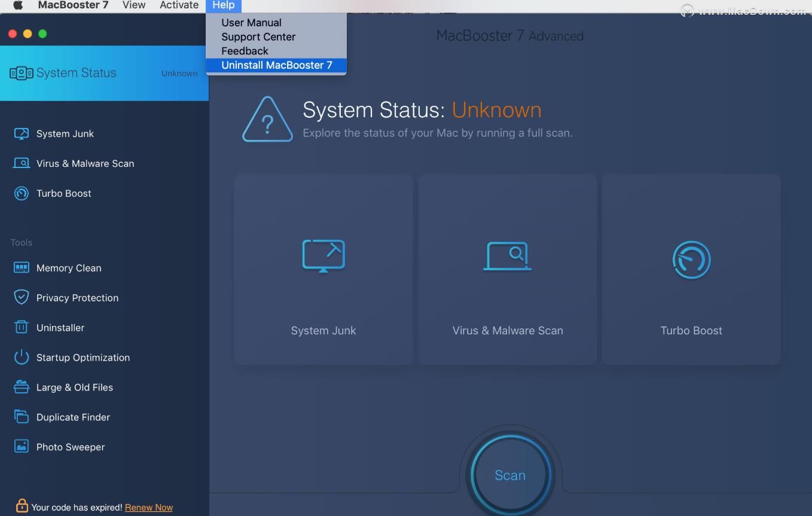Click the Duplicate Finder icon
The height and width of the screenshot is (516, 812).
(22, 417)
